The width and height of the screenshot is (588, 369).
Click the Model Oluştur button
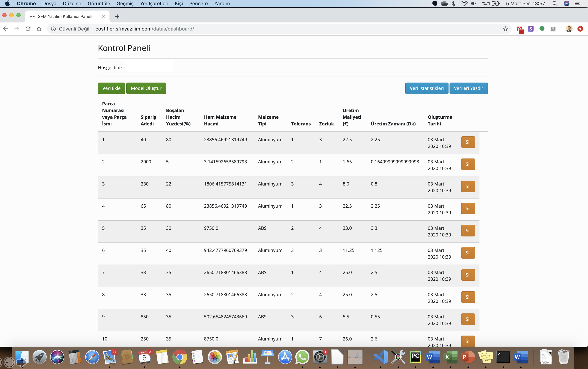click(146, 88)
